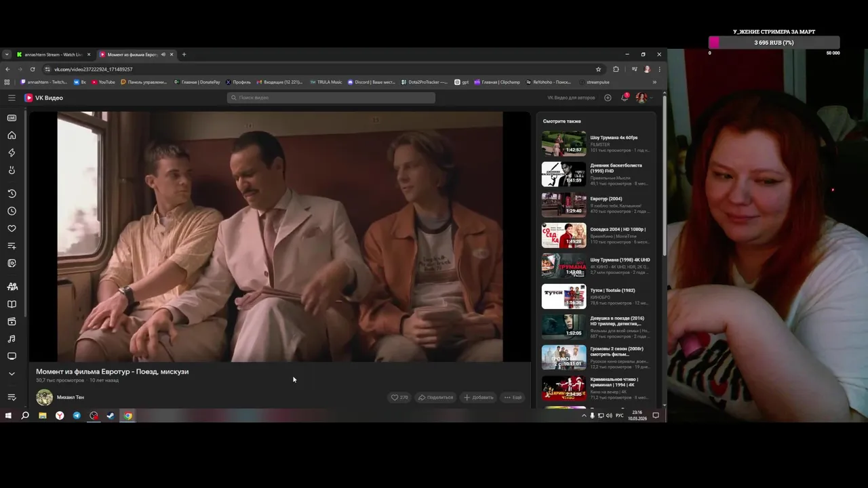The width and height of the screenshot is (868, 488).
Task: Bookmark this page with star icon
Action: [x=598, y=69]
